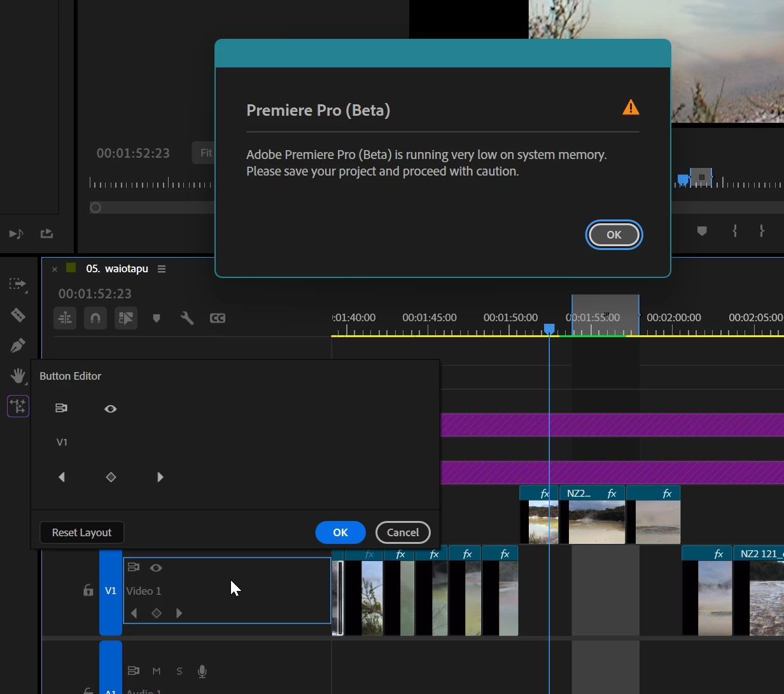Toggle Video 1 track output eye
The width and height of the screenshot is (784, 694).
(x=156, y=568)
